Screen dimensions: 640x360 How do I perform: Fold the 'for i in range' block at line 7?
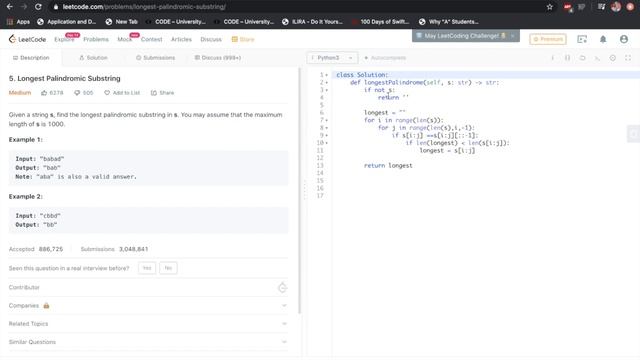(x=327, y=120)
